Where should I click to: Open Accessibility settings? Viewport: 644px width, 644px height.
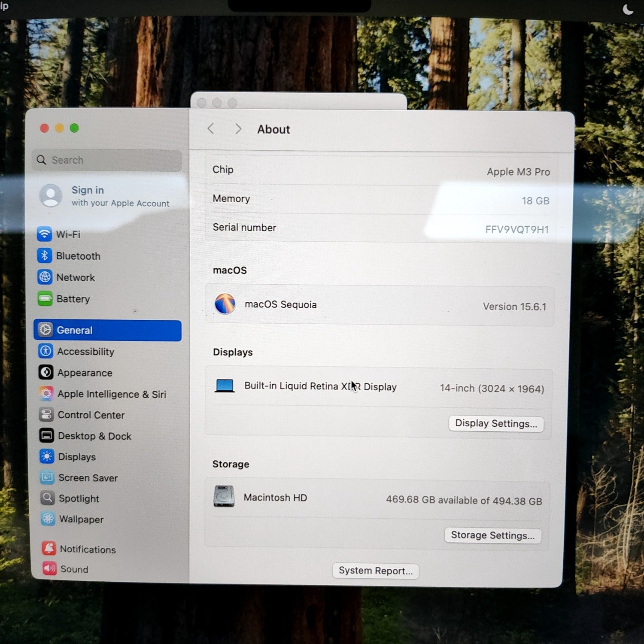click(85, 352)
